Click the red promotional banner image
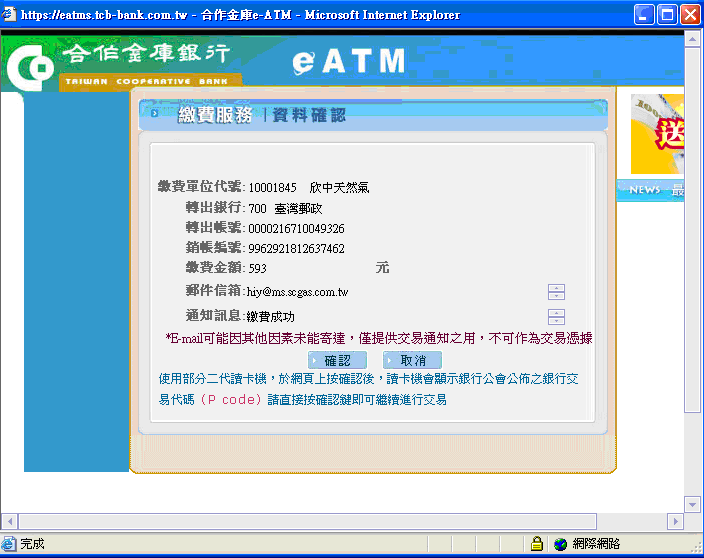 [657, 134]
